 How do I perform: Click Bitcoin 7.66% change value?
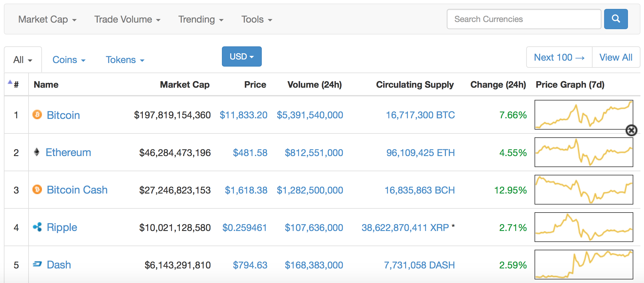pos(513,115)
